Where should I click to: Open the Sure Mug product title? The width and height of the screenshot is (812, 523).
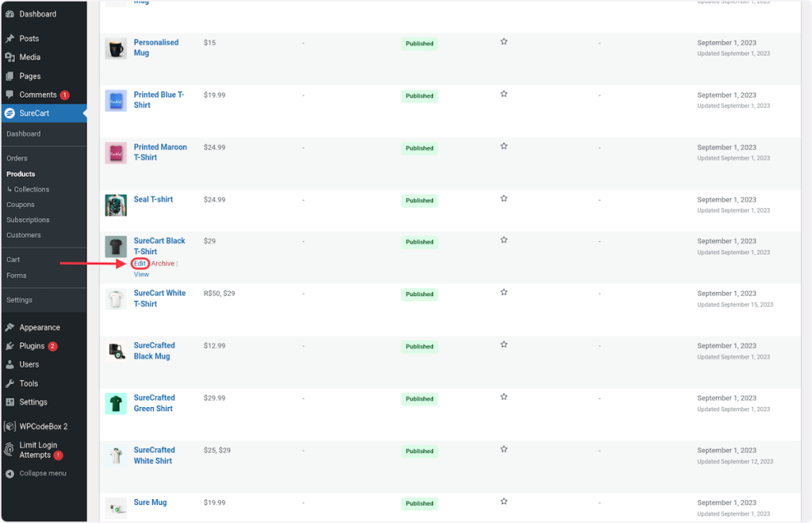click(150, 502)
